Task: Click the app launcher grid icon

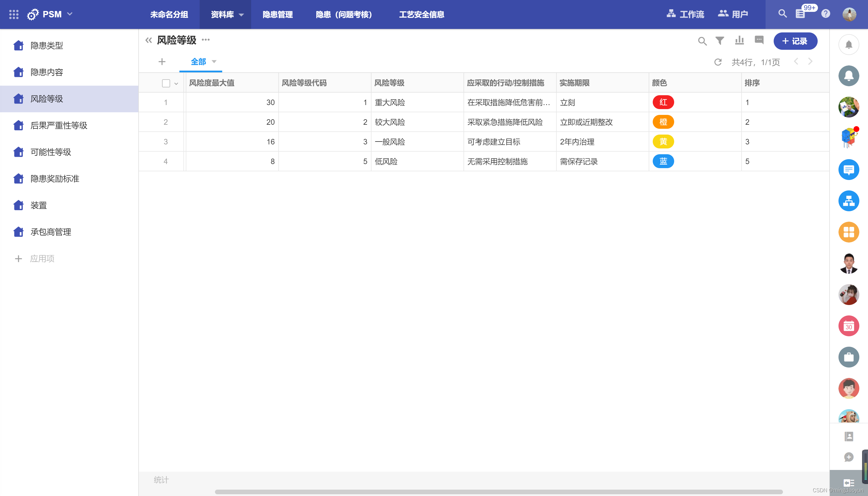Action: pos(14,14)
